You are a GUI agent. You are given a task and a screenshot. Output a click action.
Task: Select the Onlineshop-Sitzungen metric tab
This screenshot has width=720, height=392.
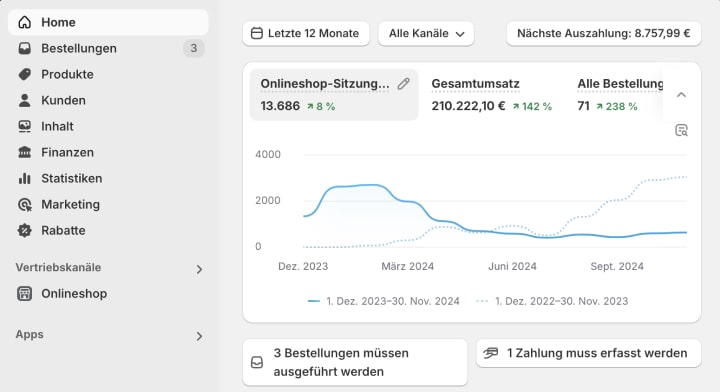click(334, 95)
